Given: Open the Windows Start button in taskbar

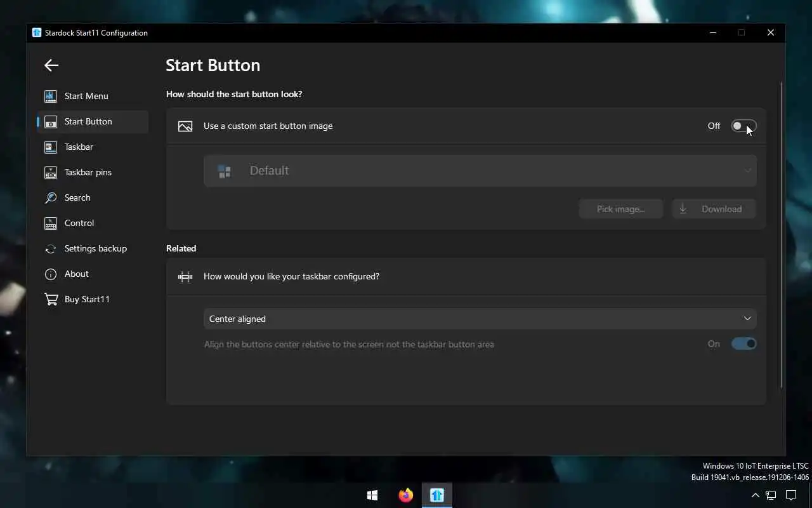Looking at the screenshot, I should coord(372,495).
